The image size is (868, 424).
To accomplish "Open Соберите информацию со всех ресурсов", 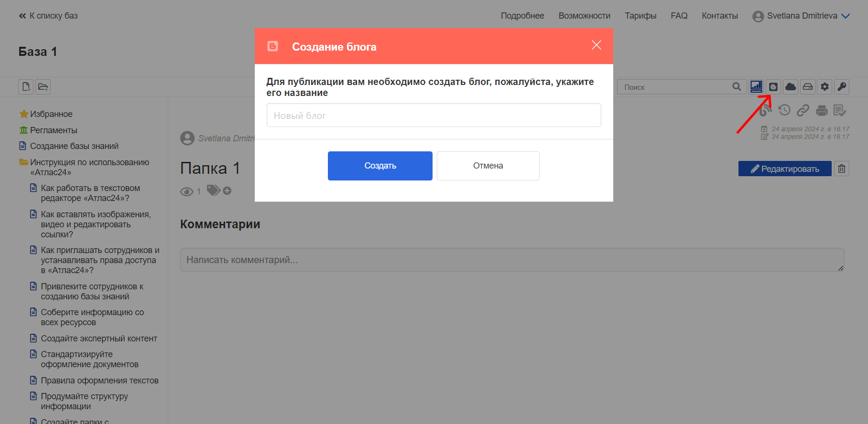I will click(92, 317).
